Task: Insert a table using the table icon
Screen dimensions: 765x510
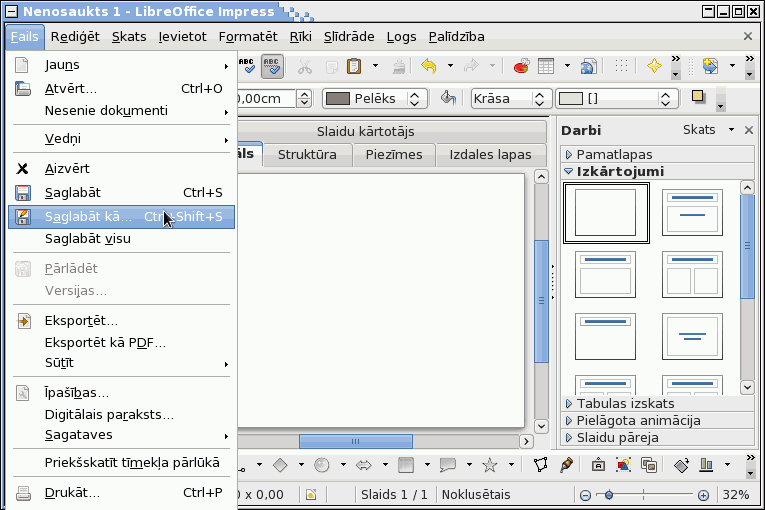Action: tap(546, 65)
